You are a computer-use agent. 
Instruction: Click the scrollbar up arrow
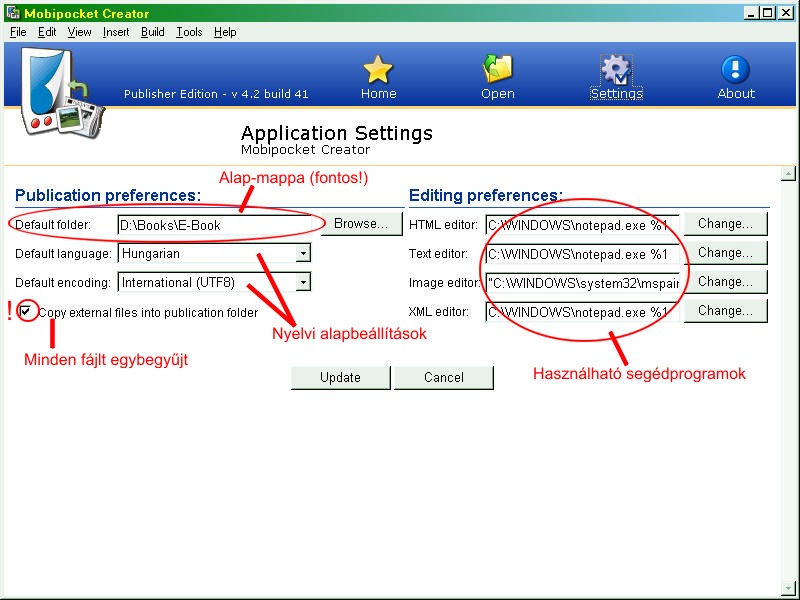coord(788,174)
